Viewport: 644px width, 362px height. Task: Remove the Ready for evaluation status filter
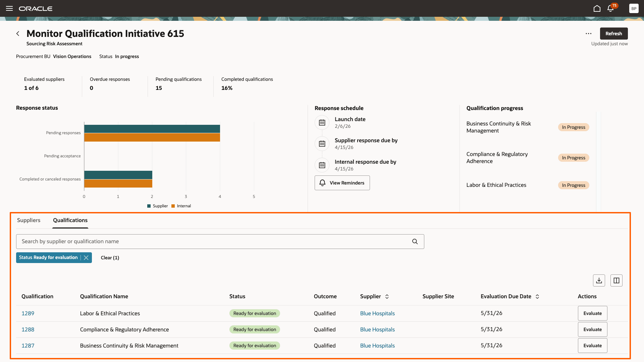86,258
